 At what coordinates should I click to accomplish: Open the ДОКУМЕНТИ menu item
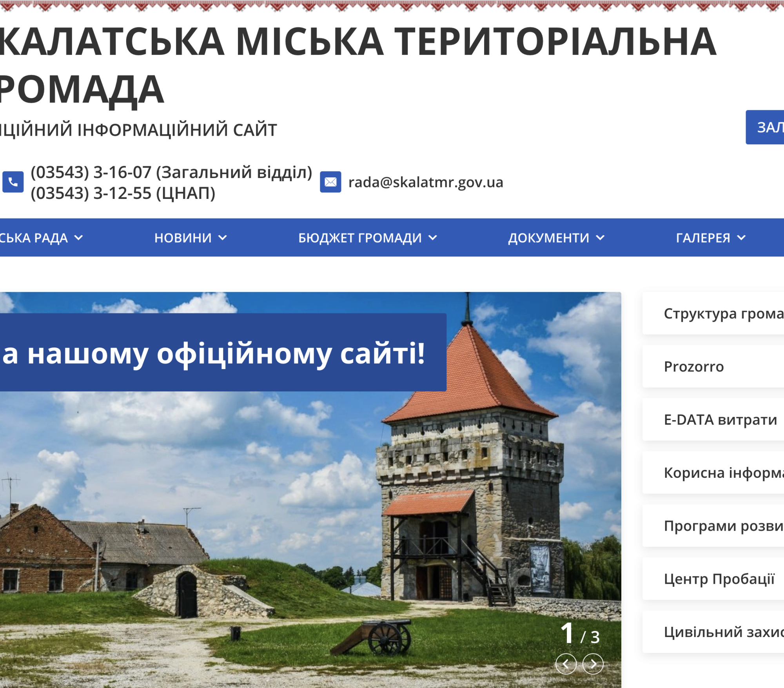pyautogui.click(x=549, y=238)
